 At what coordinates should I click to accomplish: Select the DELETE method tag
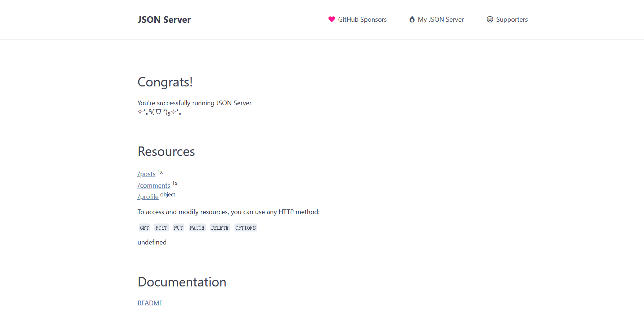click(x=220, y=228)
